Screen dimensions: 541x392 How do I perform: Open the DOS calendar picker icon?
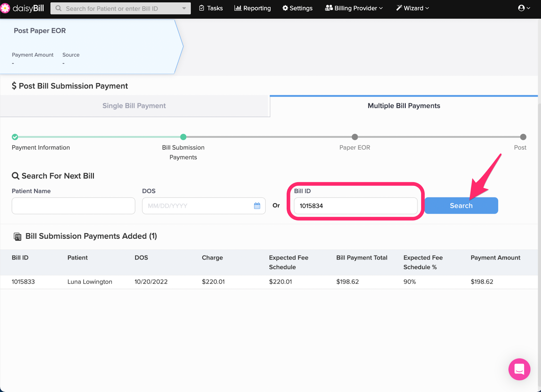coord(257,206)
